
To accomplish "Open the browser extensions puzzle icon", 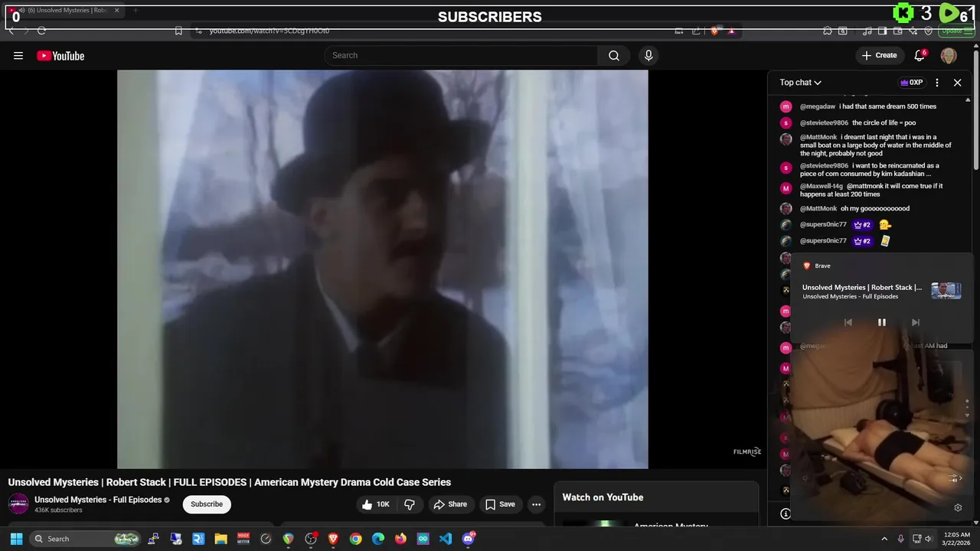I will pos(828,31).
